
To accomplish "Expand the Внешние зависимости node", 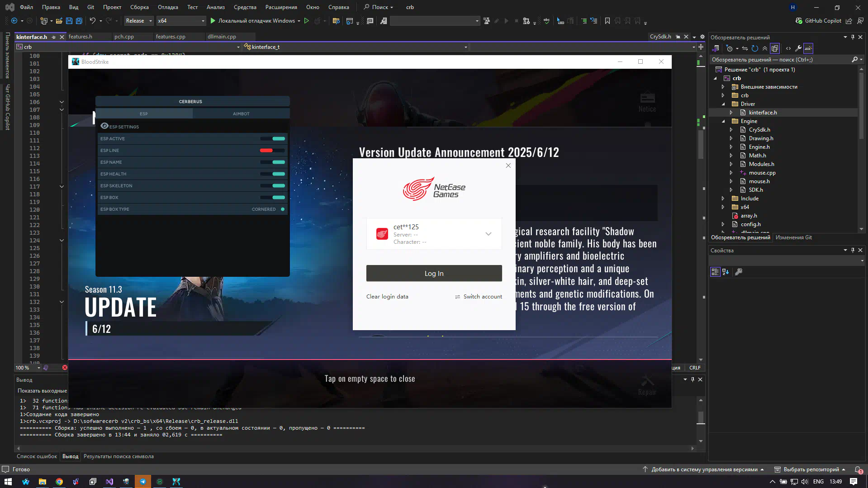I will [723, 87].
